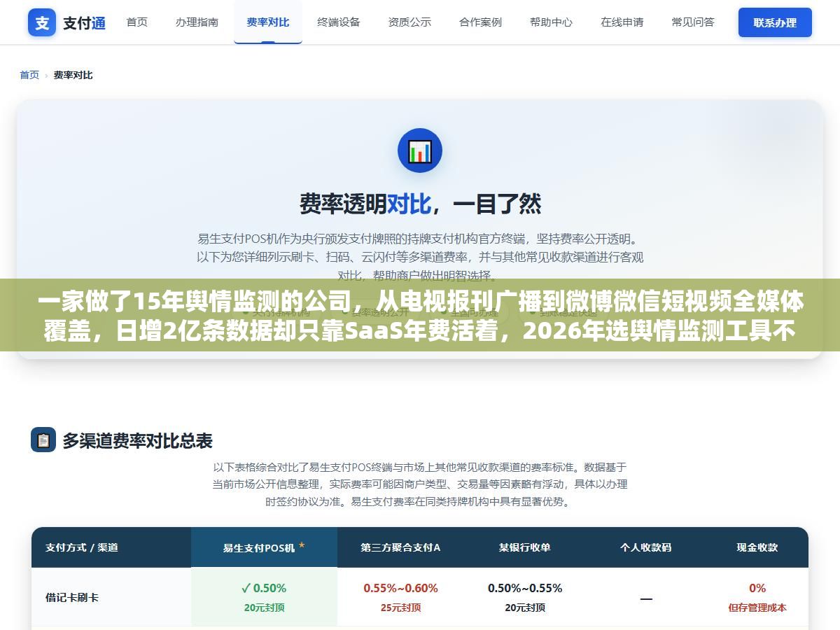Screen dimensions: 840x630
Task: Click the 联系办理 button
Action: 775,22
